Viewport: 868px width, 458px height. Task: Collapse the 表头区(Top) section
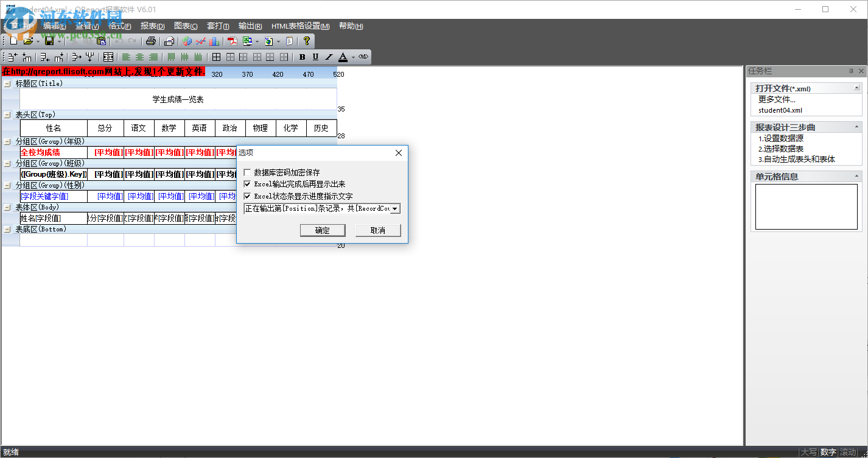coord(7,114)
